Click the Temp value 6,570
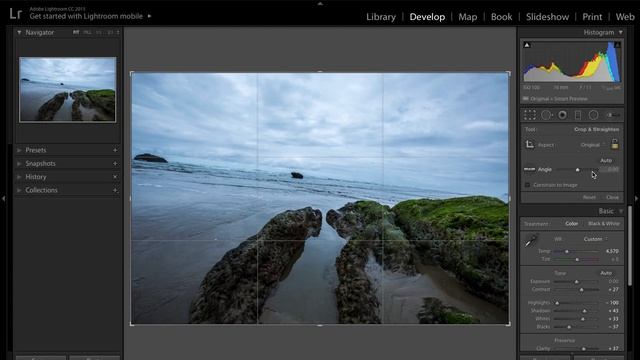Image resolution: width=640 pixels, height=360 pixels. click(x=612, y=251)
